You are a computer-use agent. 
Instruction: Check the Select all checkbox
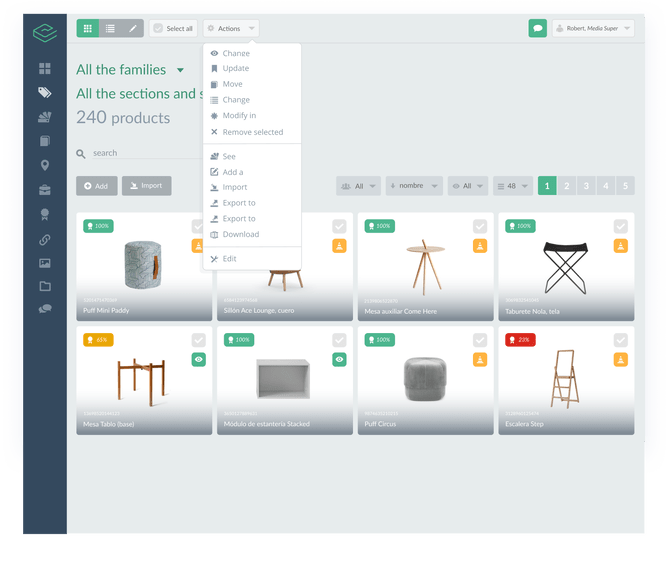(158, 29)
